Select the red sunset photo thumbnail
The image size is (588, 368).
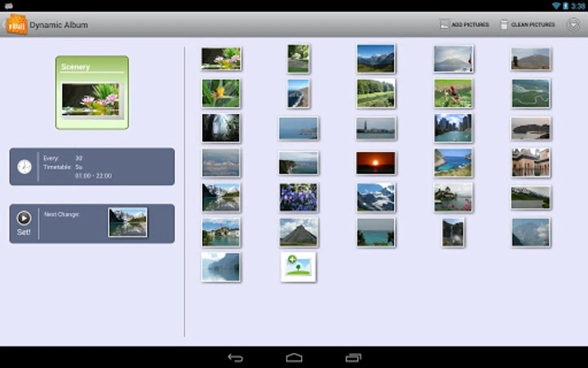pyautogui.click(x=376, y=163)
